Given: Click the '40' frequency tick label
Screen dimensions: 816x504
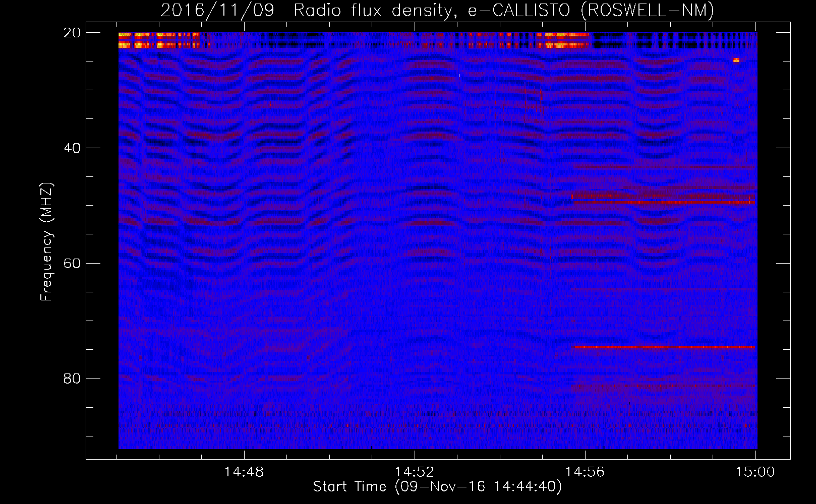Looking at the screenshot, I should click(x=72, y=148).
